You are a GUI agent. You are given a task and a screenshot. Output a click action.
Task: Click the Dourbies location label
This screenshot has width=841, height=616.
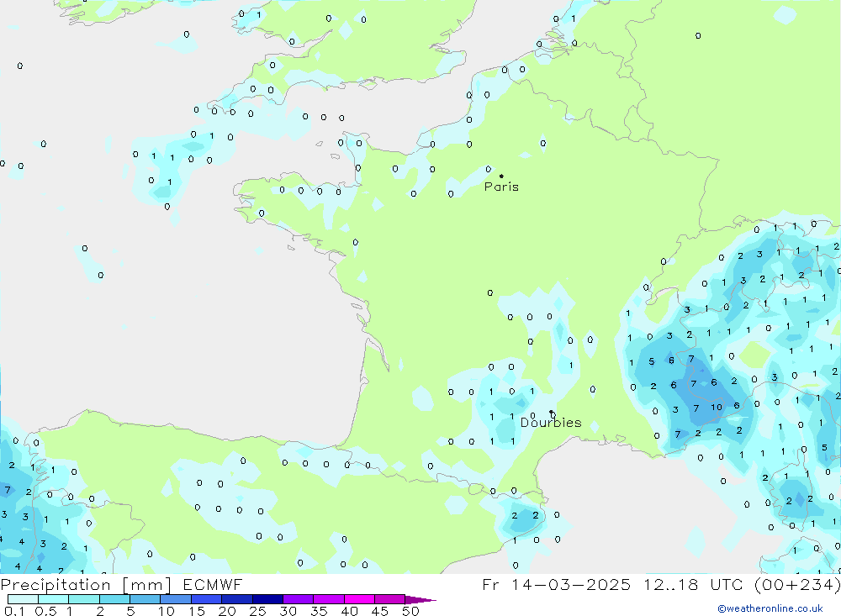[x=551, y=423]
